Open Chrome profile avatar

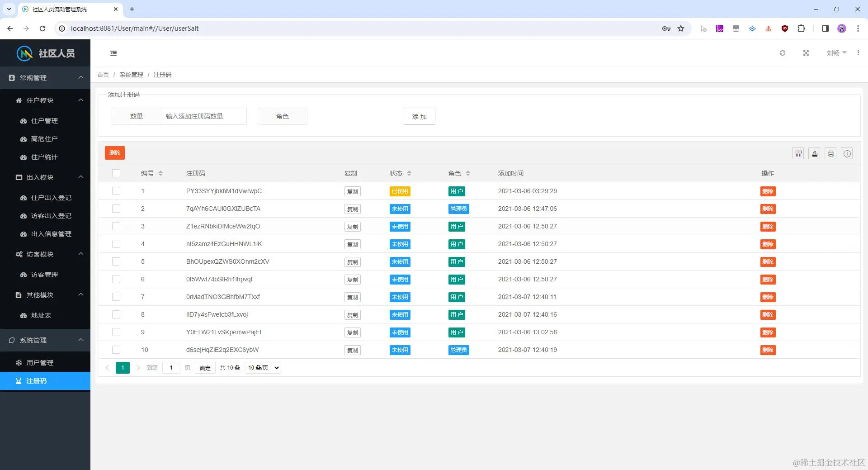(842, 28)
